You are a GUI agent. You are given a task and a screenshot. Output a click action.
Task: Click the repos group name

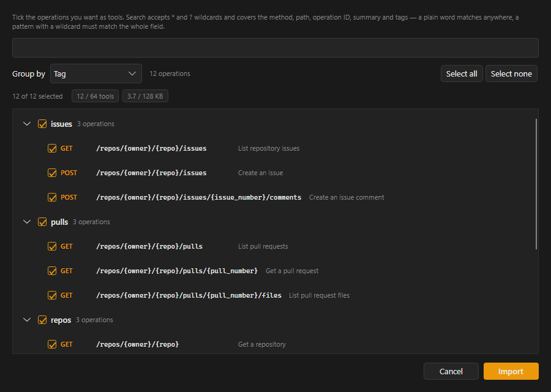pos(61,320)
